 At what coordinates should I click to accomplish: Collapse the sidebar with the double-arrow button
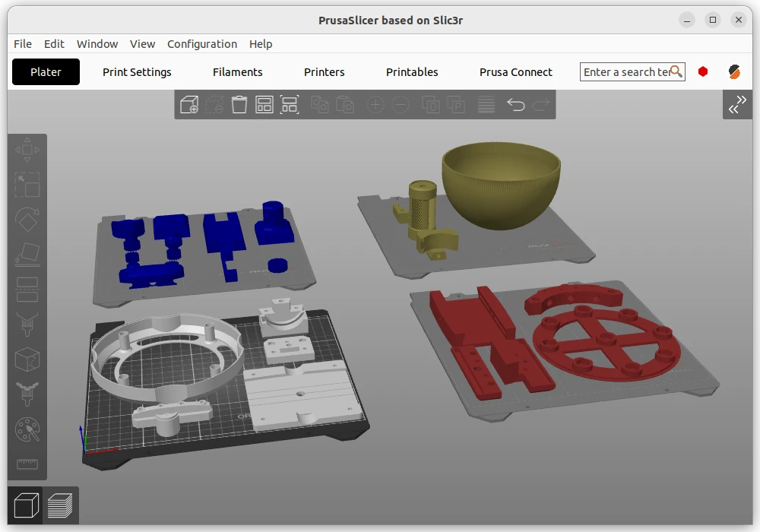[x=737, y=104]
